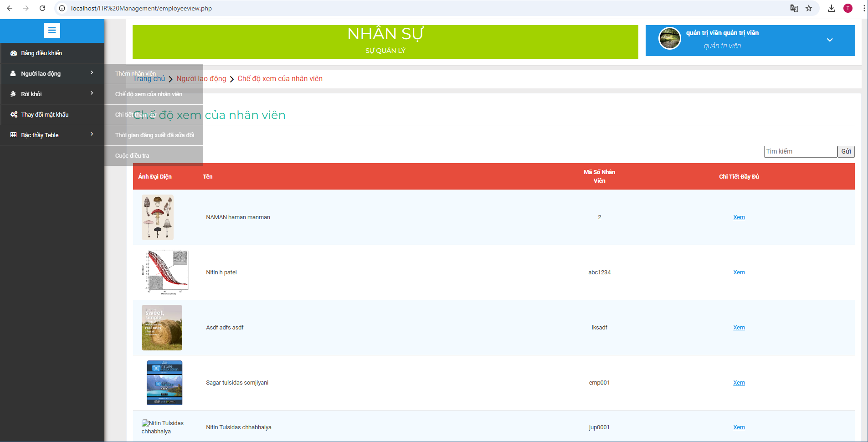The height and width of the screenshot is (442, 868).
Task: Bookmark this page with the star icon
Action: point(809,8)
